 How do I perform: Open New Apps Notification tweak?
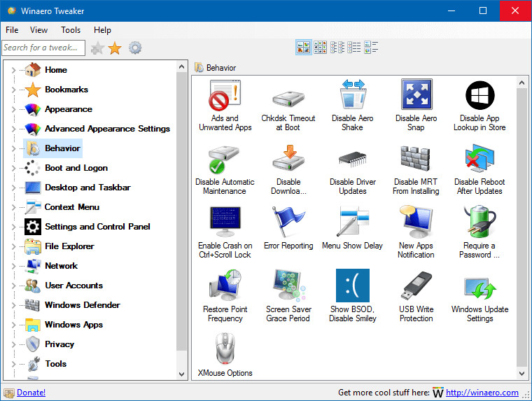416,233
